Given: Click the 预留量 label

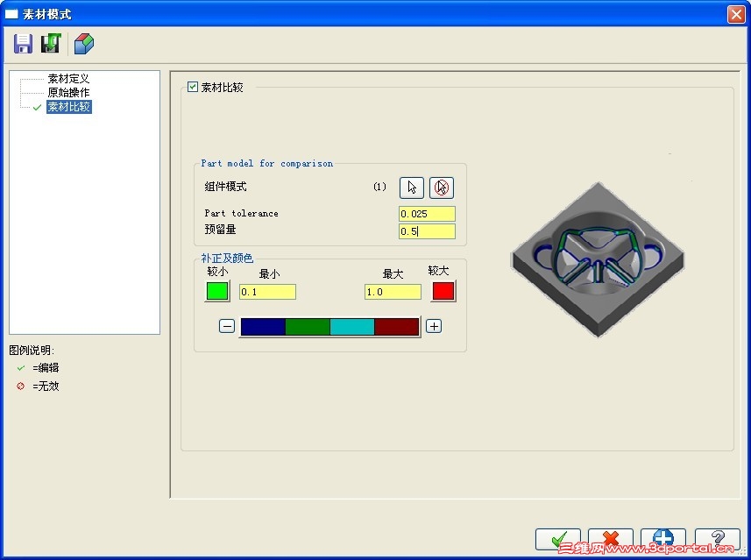Looking at the screenshot, I should [x=220, y=230].
